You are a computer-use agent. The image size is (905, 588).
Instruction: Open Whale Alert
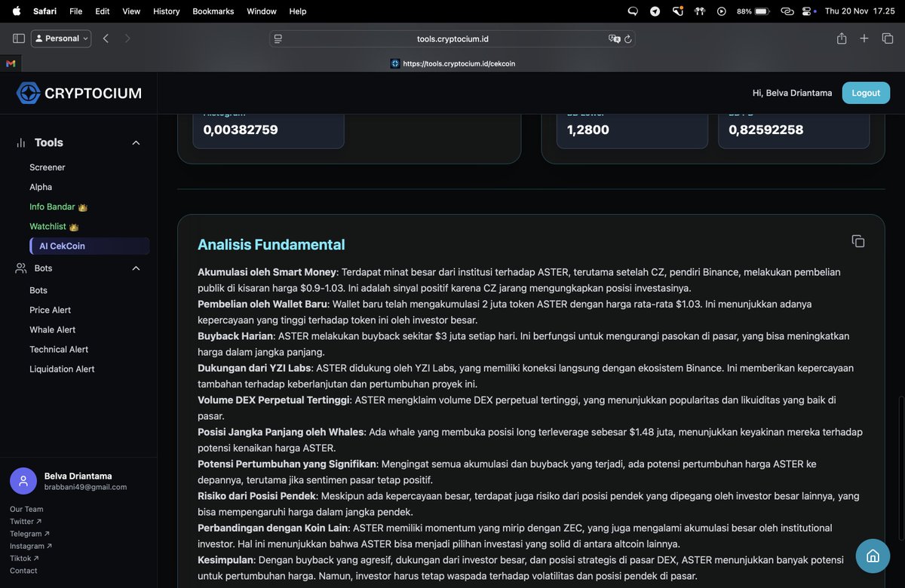click(53, 329)
